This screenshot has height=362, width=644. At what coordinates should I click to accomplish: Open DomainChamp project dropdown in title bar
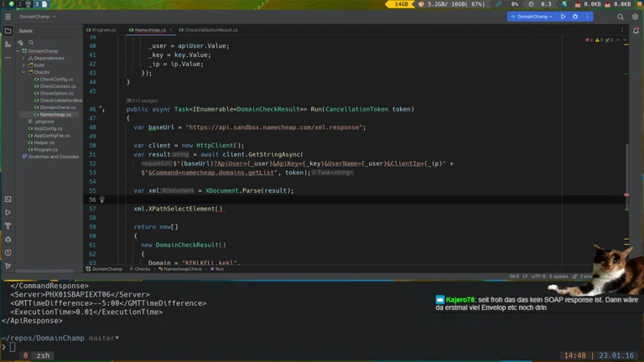coord(38,17)
